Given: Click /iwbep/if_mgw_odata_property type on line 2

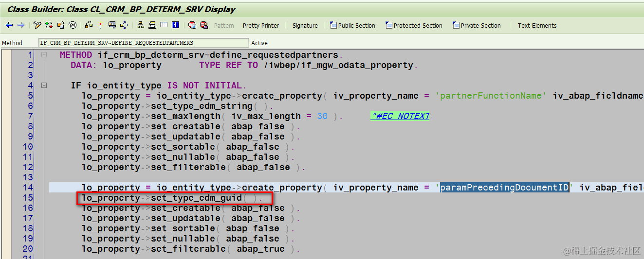Looking at the screenshot, I should pyautogui.click(x=338, y=65).
